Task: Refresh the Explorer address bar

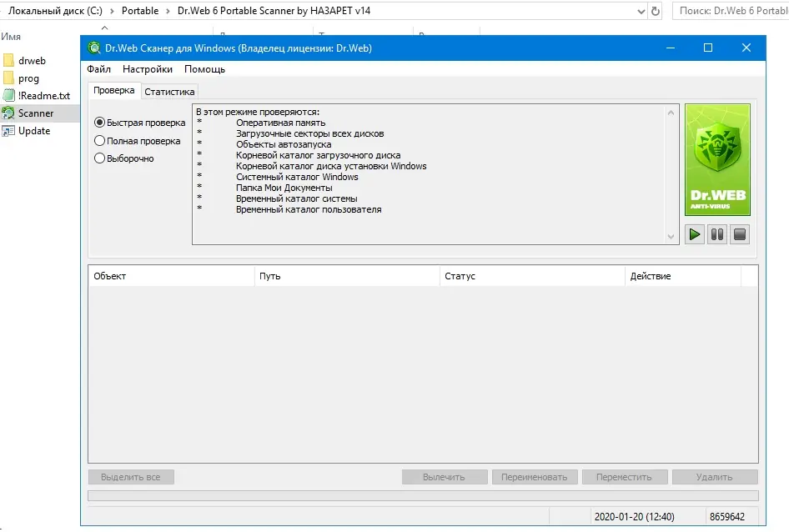Action: point(656,11)
